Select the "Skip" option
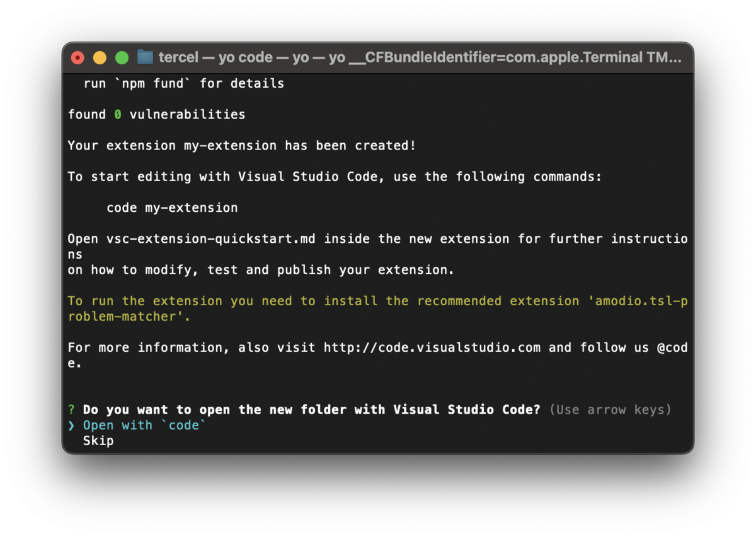The height and width of the screenshot is (536, 756). 98,441
